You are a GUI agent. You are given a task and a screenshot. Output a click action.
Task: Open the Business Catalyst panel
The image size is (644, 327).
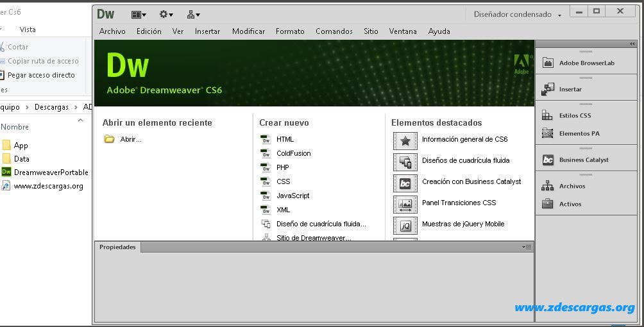coord(575,160)
